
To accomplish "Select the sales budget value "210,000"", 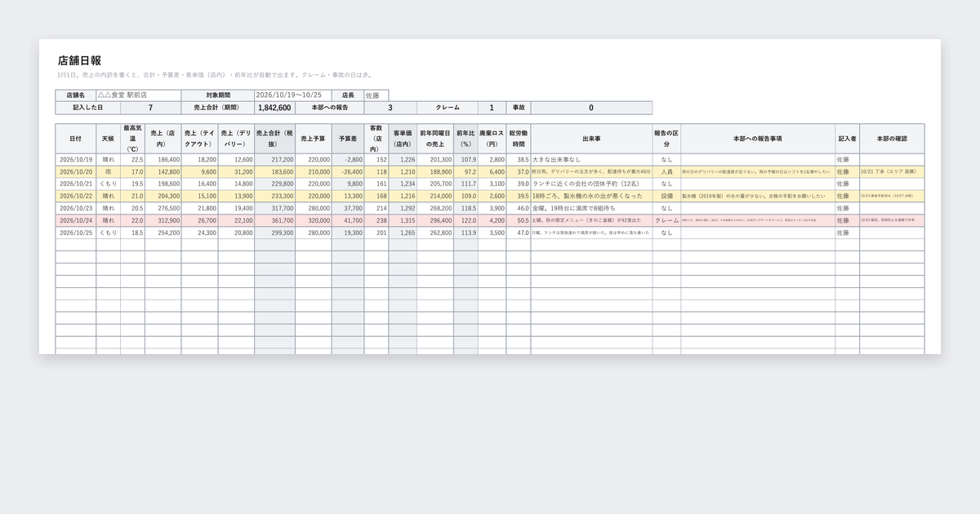I will [314, 172].
